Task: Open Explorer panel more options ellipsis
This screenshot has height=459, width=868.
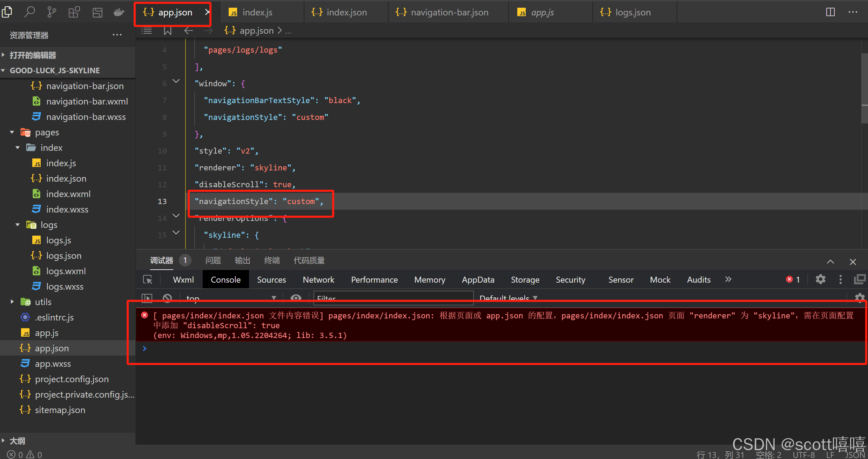Action: coord(117,35)
